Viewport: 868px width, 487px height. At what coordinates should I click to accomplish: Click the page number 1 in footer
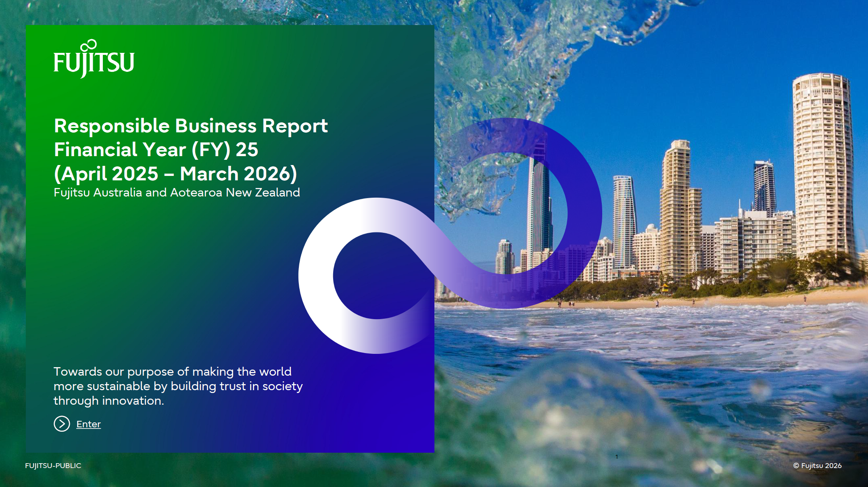(x=617, y=457)
